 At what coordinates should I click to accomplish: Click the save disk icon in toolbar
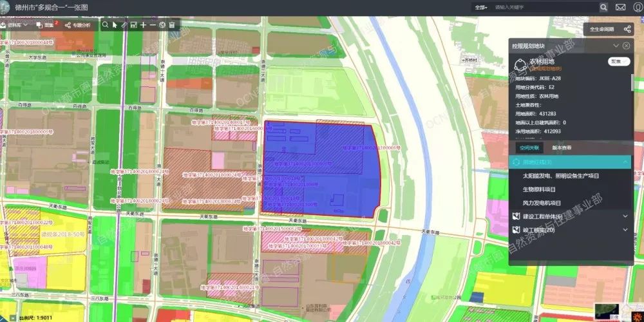tap(133, 25)
